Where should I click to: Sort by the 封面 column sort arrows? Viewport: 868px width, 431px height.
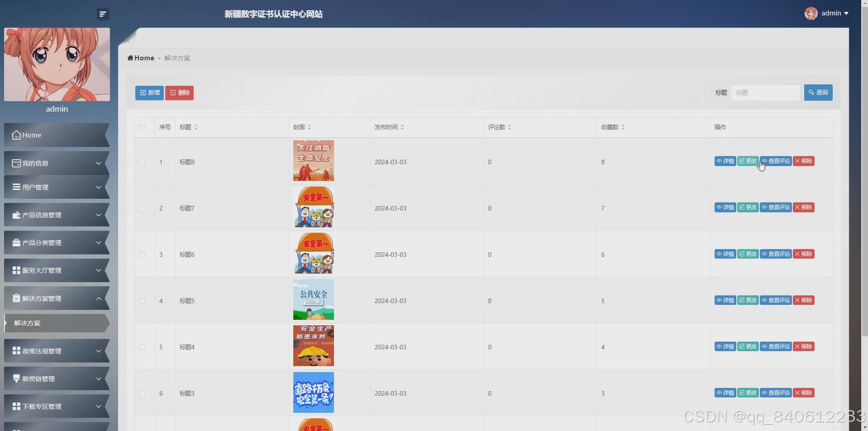pos(310,127)
